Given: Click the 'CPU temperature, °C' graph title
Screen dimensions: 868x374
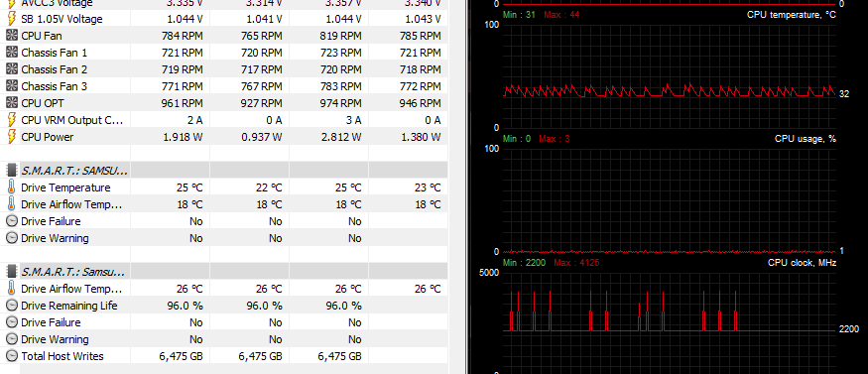Looking at the screenshot, I should (792, 14).
